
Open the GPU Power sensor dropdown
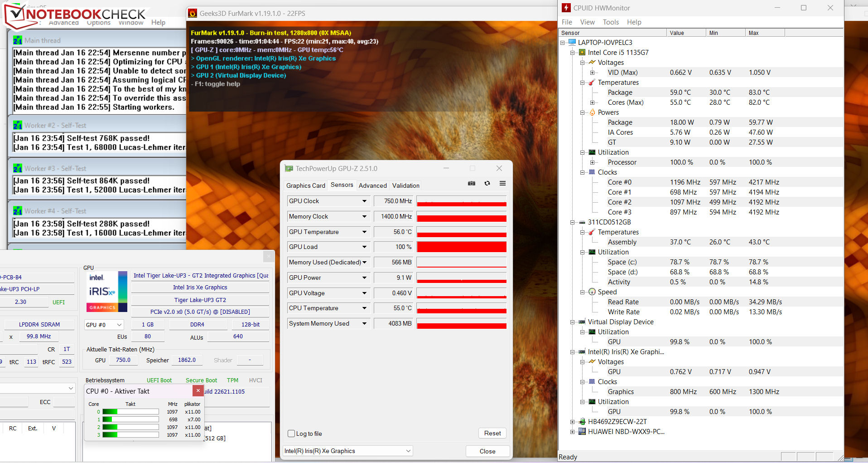pyautogui.click(x=364, y=278)
